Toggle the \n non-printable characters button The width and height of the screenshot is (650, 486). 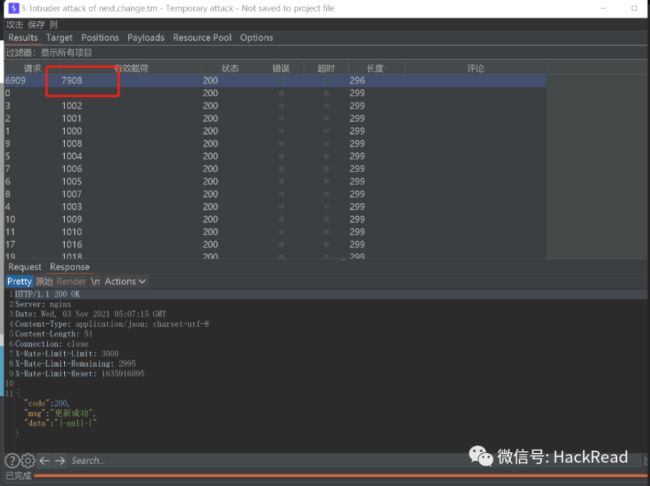tap(95, 282)
